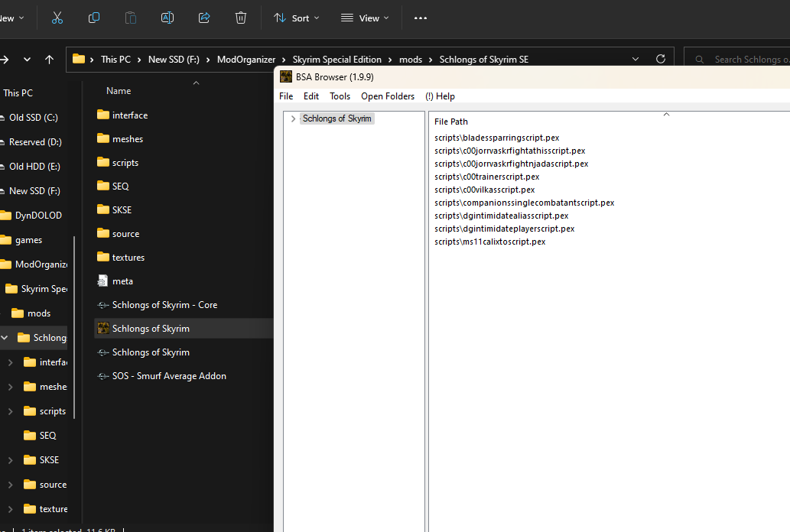Click the Cut scissors icon in Explorer toolbar
This screenshot has width=790, height=532.
pos(57,18)
